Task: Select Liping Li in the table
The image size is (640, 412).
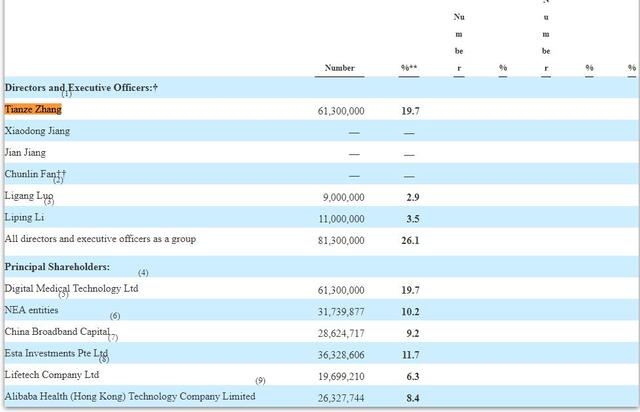Action: [24, 218]
